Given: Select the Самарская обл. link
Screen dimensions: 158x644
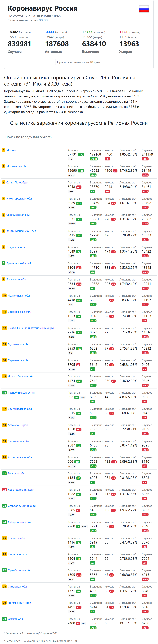Looking at the screenshot, I should 18,587.
